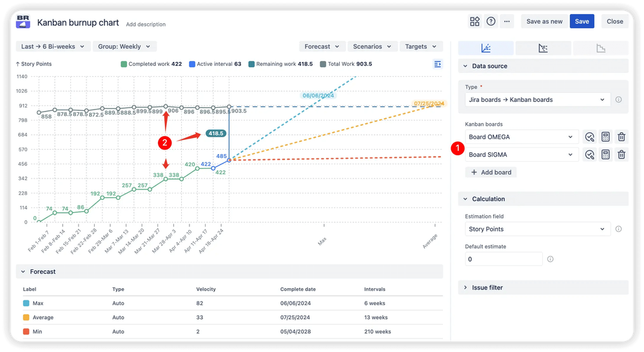Viewport: 644px width, 352px height.
Task: Open the Last 6 Bi-weeks dropdown
Action: [52, 46]
